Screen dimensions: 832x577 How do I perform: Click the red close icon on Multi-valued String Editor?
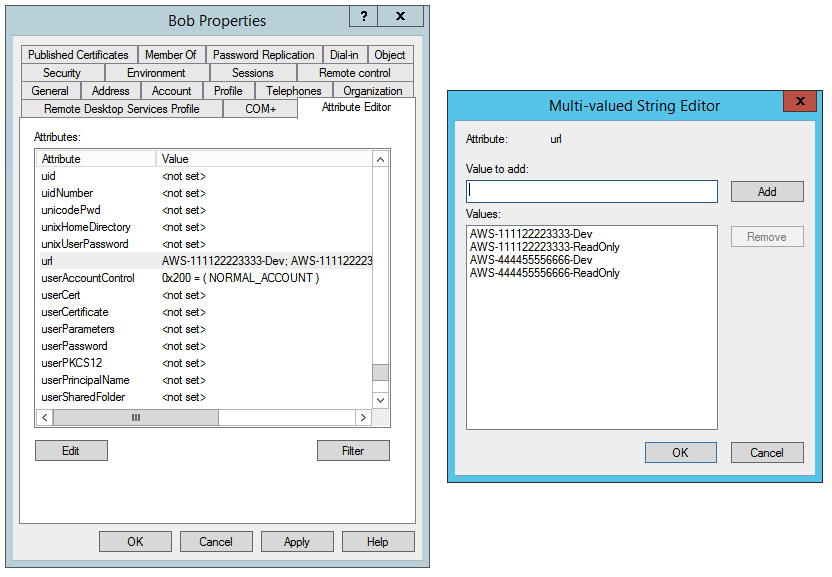(802, 101)
